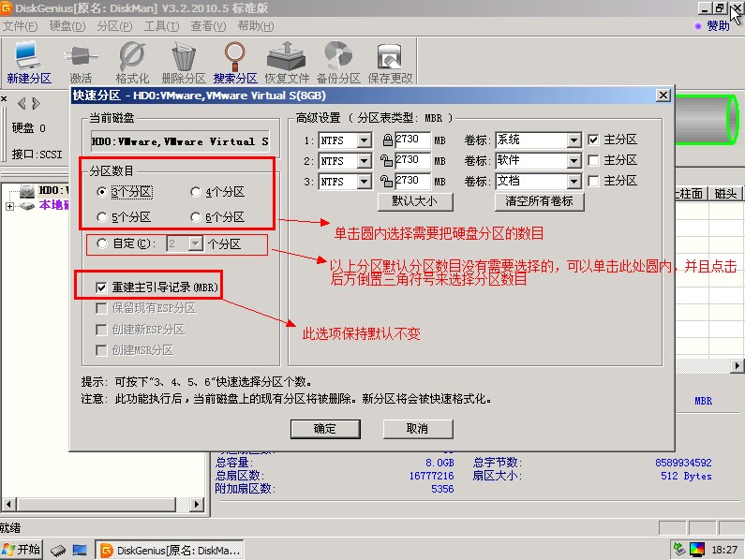Close the 快速分区 dialog
The width and height of the screenshot is (745, 560).
point(663,95)
